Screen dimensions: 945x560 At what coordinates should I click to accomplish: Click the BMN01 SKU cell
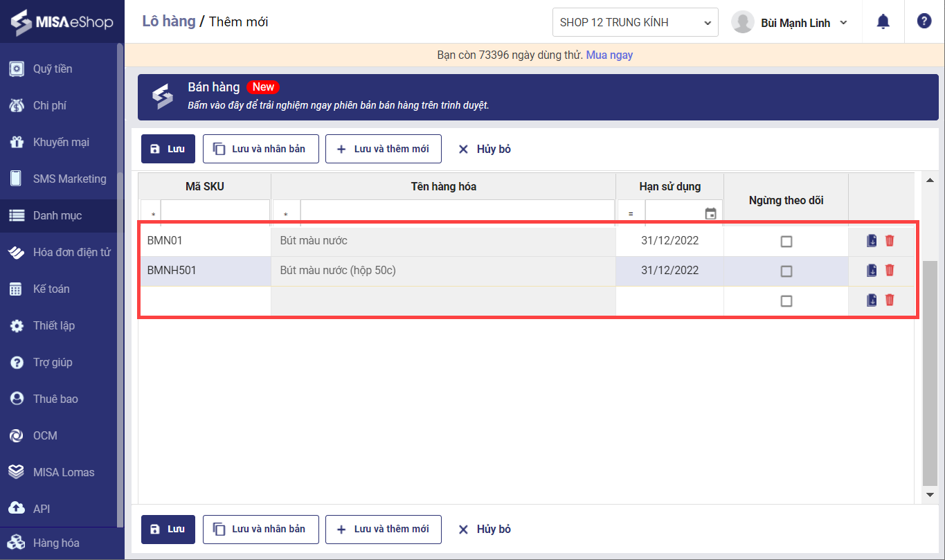205,241
